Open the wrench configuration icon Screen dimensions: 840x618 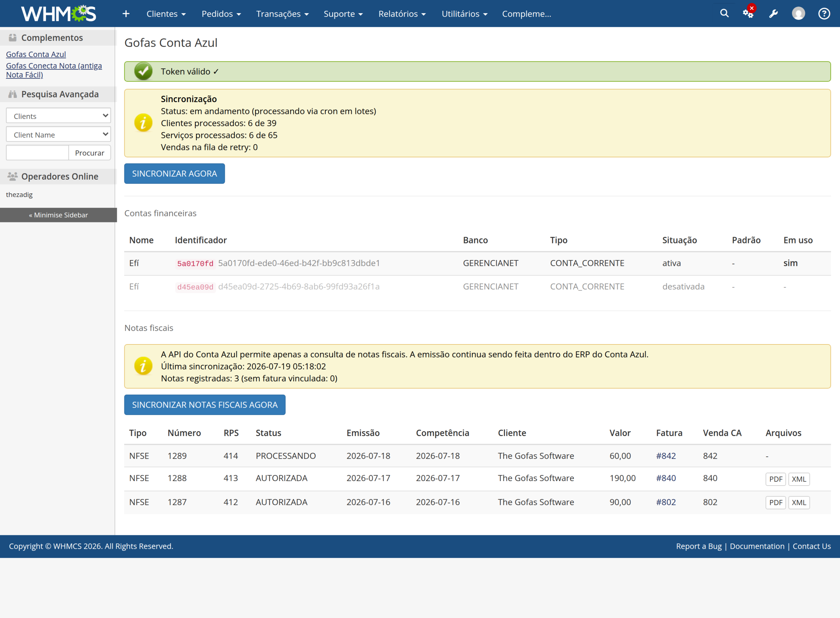tap(773, 14)
